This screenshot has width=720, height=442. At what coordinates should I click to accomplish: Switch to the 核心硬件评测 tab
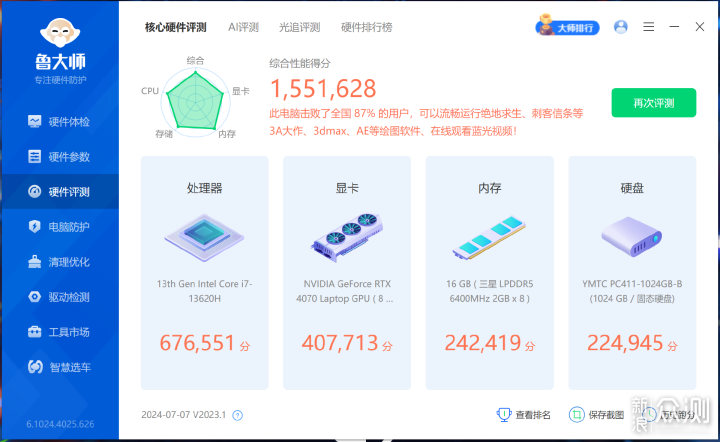pos(175,28)
